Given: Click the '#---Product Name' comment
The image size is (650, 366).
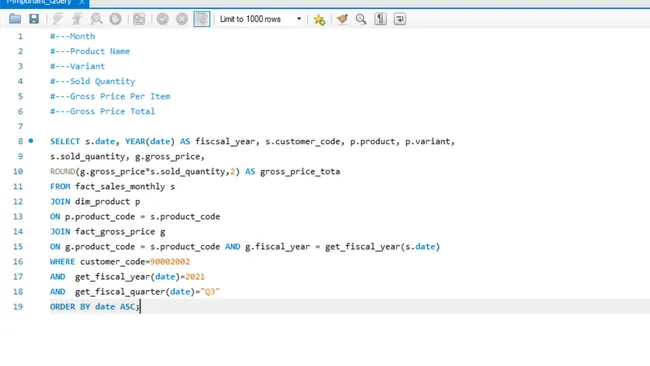Looking at the screenshot, I should point(90,51).
